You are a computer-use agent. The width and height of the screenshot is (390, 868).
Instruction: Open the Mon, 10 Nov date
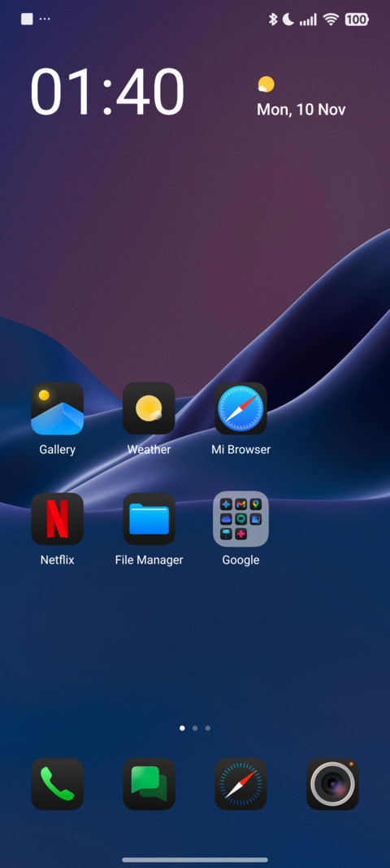tap(301, 110)
